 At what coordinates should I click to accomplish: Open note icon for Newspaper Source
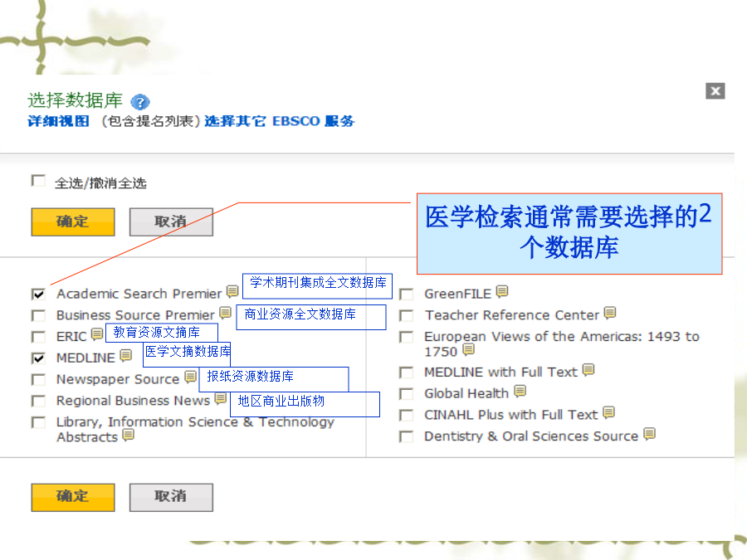(191, 377)
